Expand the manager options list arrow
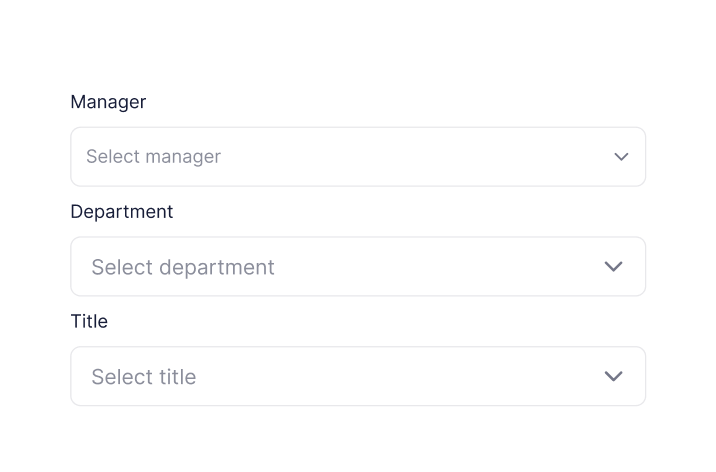 (621, 157)
